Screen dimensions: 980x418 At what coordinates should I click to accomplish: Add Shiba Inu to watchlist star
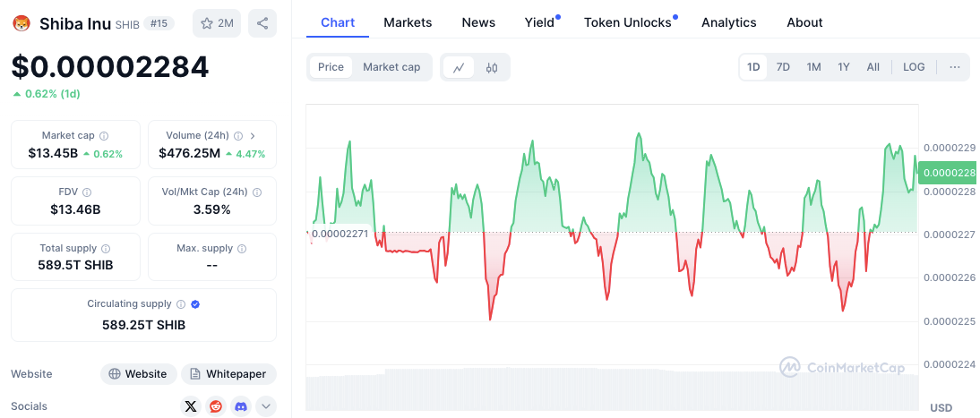tap(217, 23)
